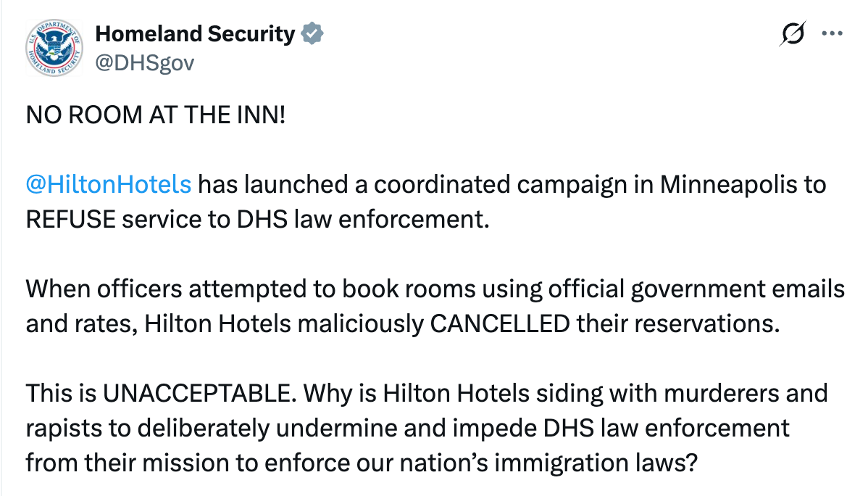Click the blue @HiltonHotels text in the tweet
This screenshot has width=868, height=496.
click(x=107, y=185)
